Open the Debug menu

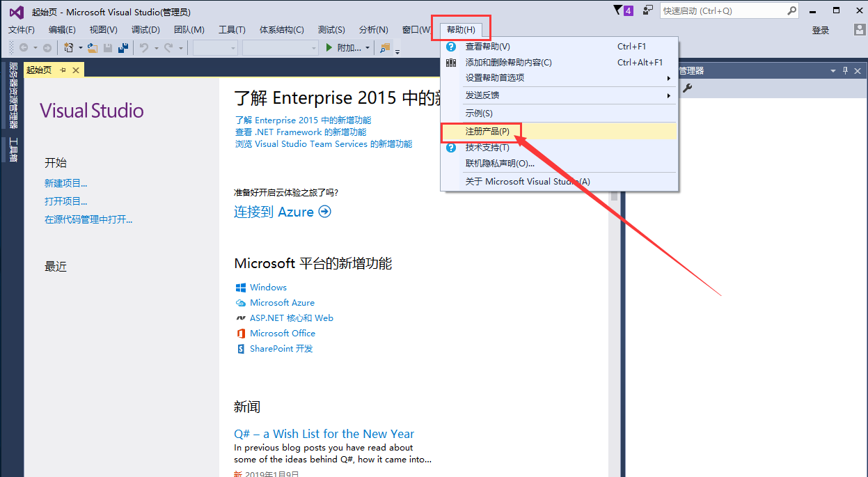(x=145, y=30)
